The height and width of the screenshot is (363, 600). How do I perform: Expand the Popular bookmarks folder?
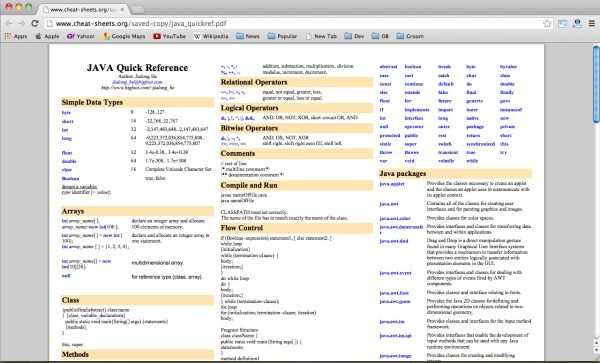pyautogui.click(x=282, y=36)
